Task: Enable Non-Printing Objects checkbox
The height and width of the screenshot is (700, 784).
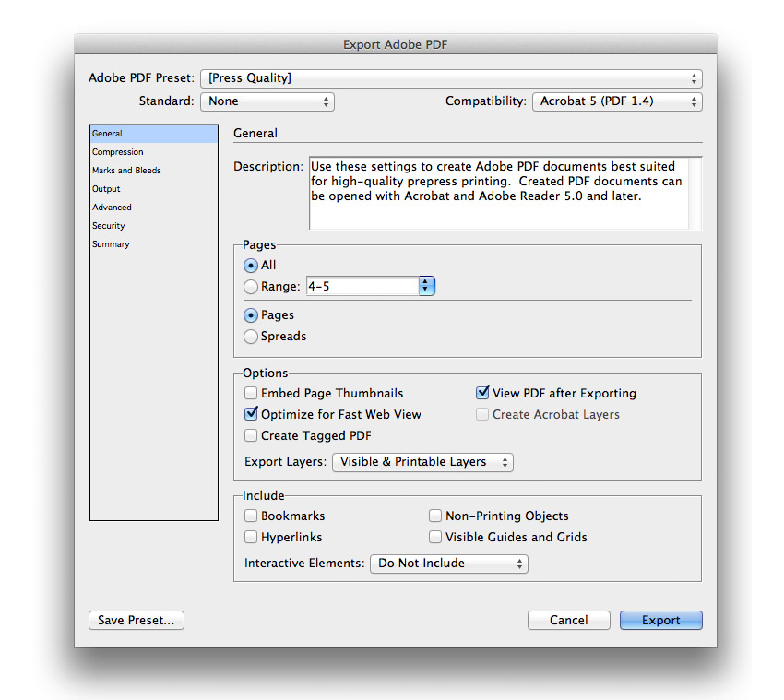Action: tap(435, 516)
